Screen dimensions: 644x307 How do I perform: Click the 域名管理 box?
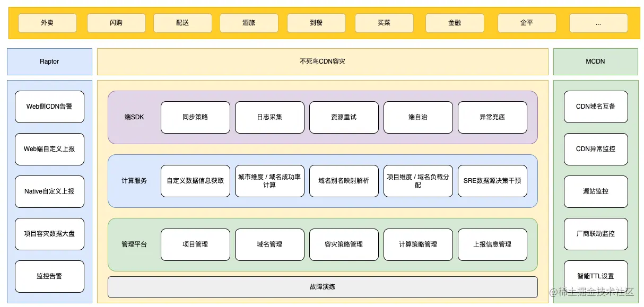(269, 244)
